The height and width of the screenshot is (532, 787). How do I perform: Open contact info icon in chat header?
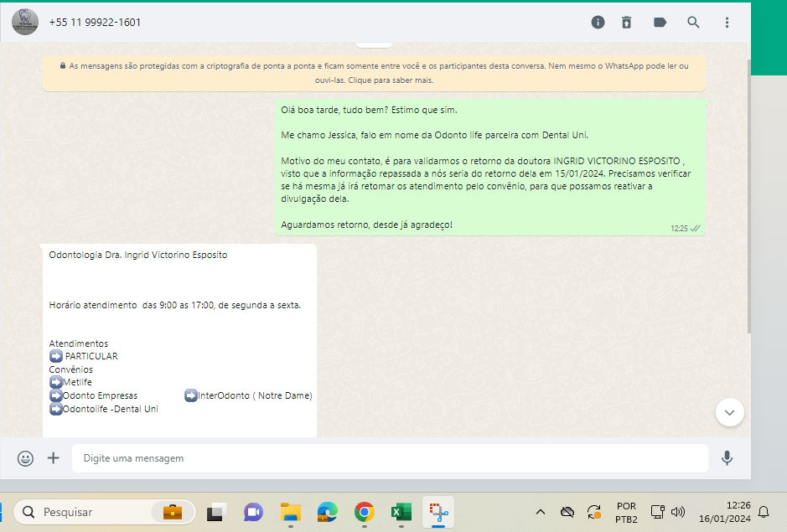click(x=598, y=22)
